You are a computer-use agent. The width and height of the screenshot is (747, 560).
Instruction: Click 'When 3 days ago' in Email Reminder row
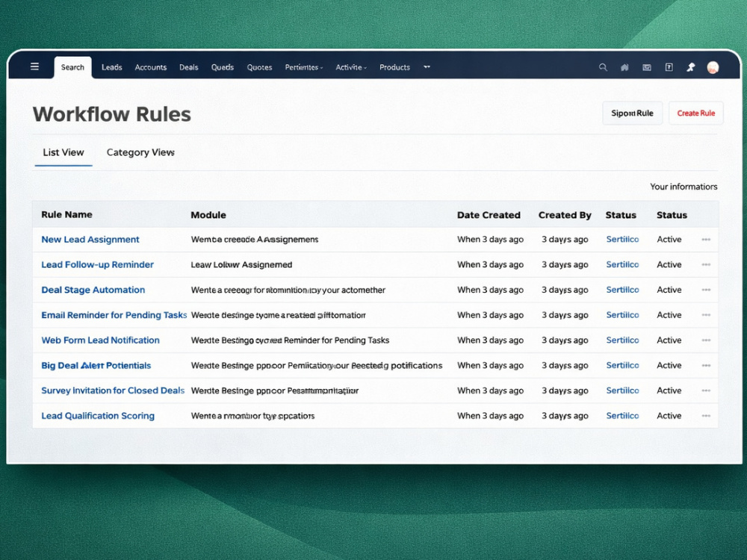[490, 315]
